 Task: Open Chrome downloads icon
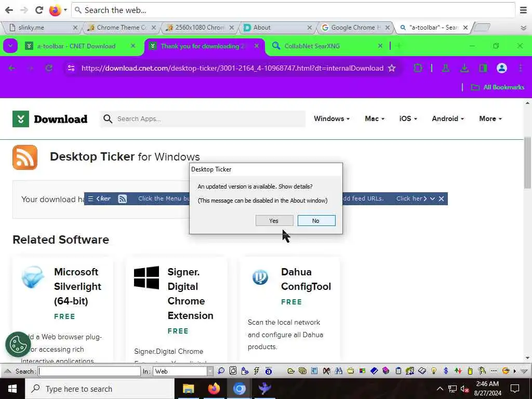464,68
